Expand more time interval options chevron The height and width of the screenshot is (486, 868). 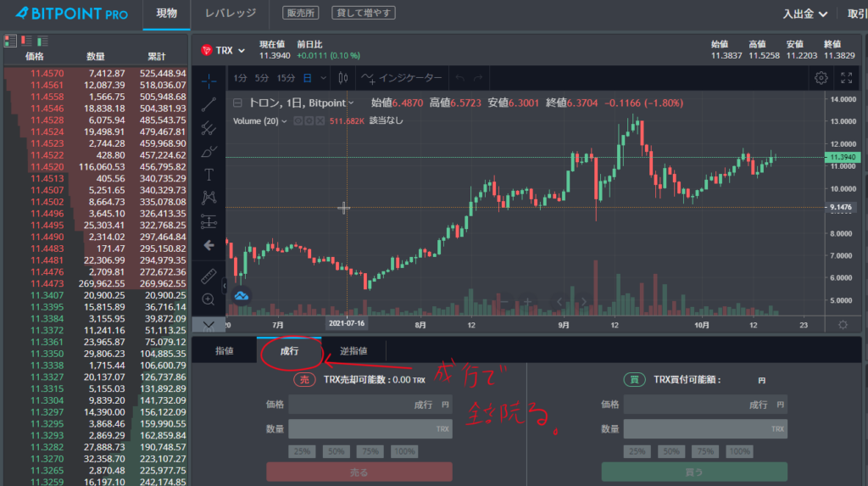323,78
